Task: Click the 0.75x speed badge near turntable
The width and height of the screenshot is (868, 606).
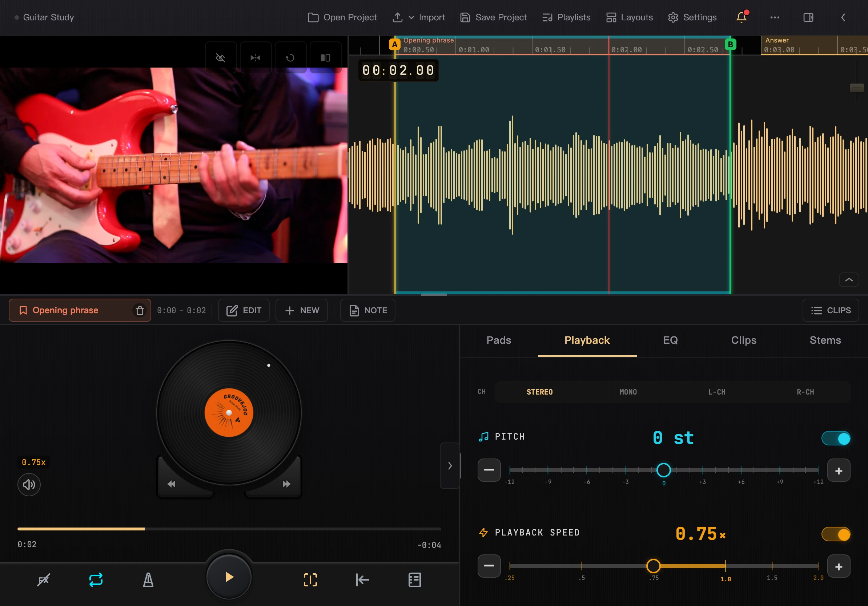Action: (34, 462)
